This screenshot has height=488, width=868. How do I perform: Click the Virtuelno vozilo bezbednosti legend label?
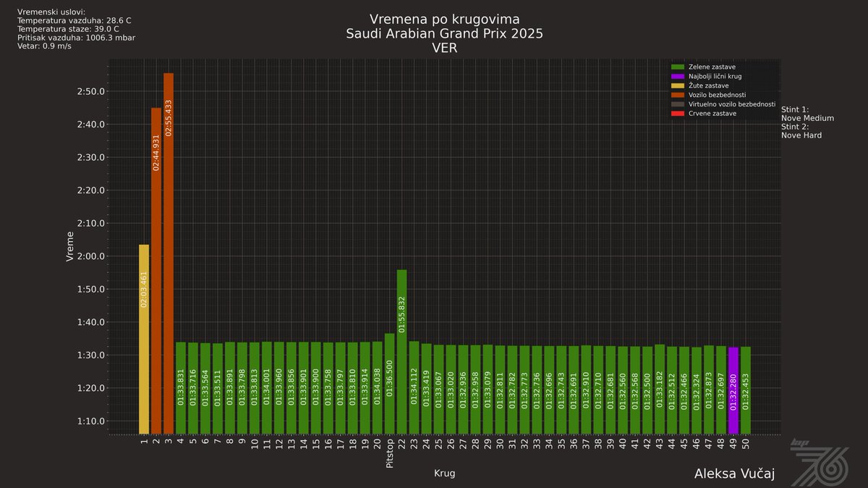click(x=731, y=104)
